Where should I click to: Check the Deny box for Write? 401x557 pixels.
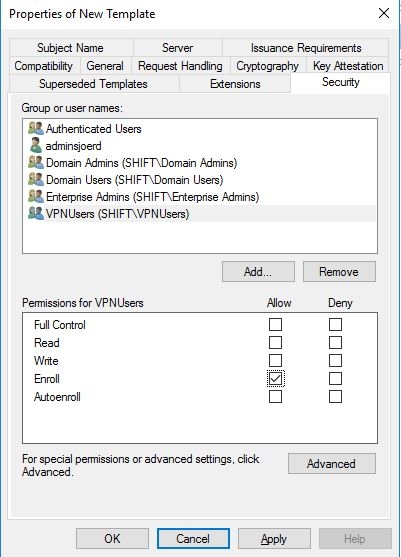[335, 361]
